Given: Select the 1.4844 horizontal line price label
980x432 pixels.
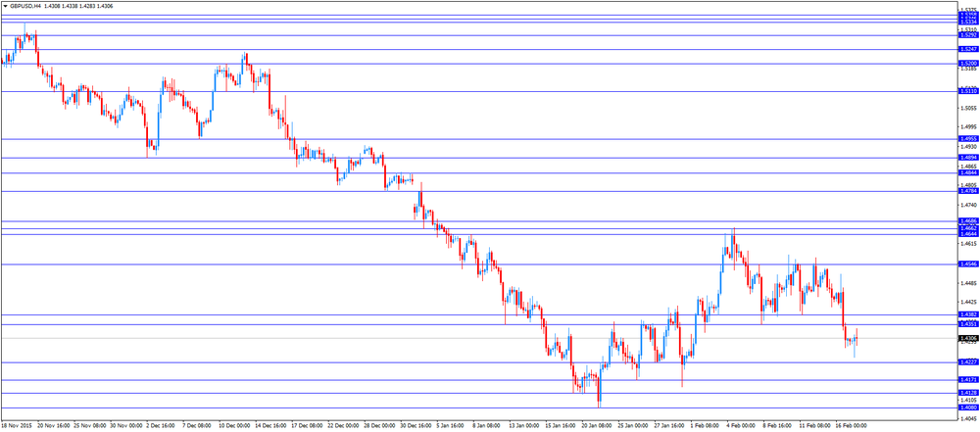Looking at the screenshot, I should point(968,173).
